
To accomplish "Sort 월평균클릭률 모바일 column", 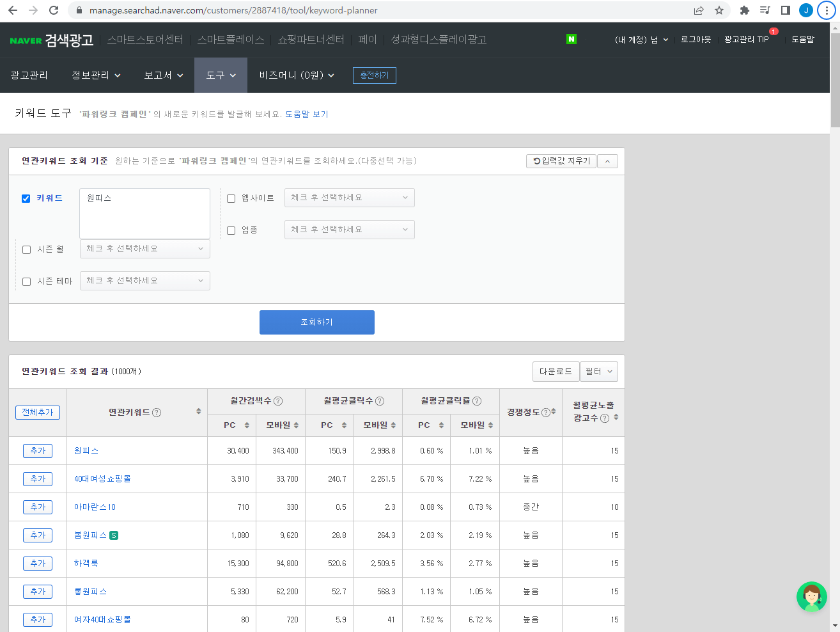I will (x=490, y=425).
